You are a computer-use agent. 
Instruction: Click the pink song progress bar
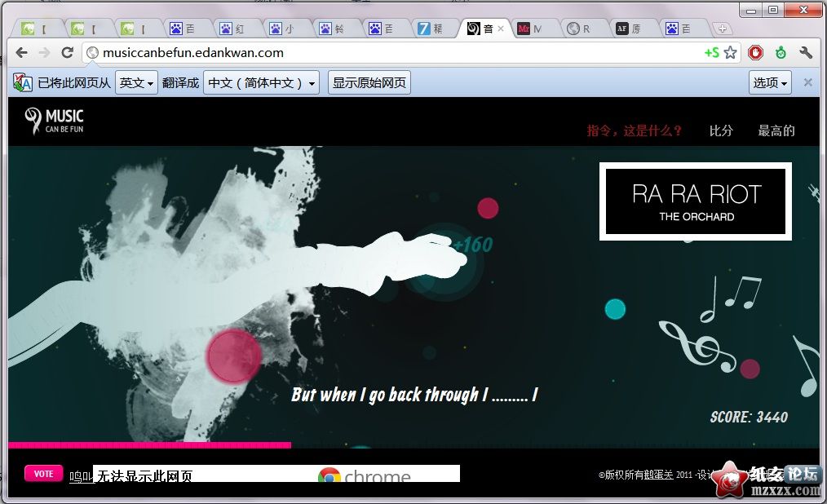click(x=150, y=445)
